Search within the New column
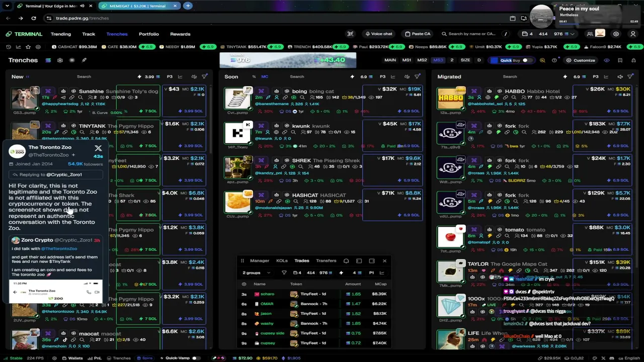This screenshot has height=362, width=644. pos(84,77)
